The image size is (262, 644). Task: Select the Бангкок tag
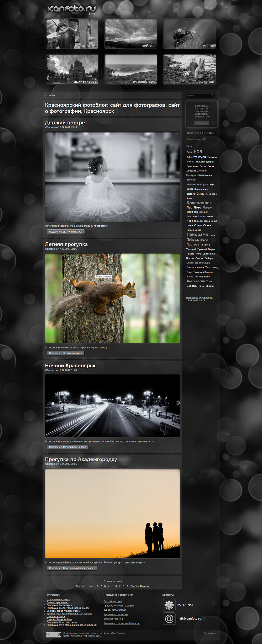[x=212, y=157]
